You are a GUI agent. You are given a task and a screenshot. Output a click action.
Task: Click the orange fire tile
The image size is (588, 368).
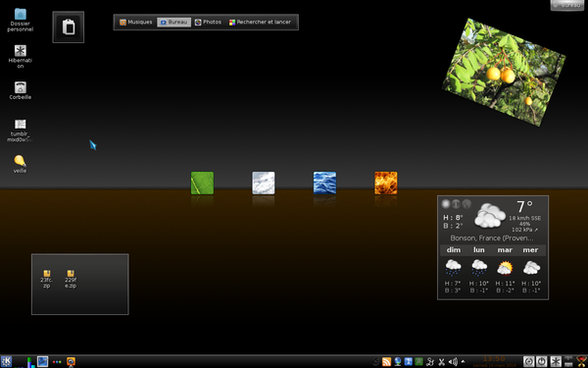click(x=386, y=183)
